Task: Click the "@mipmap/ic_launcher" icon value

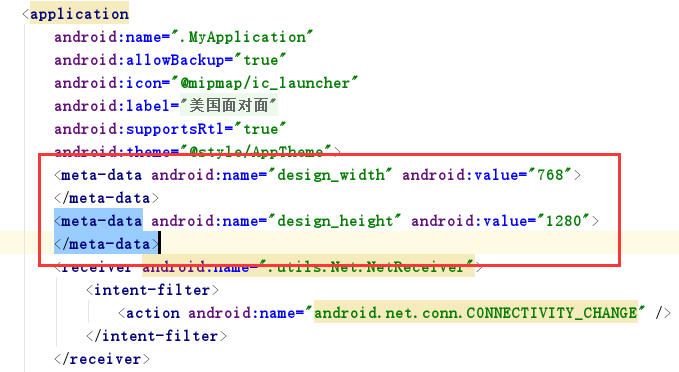Action: (265, 83)
